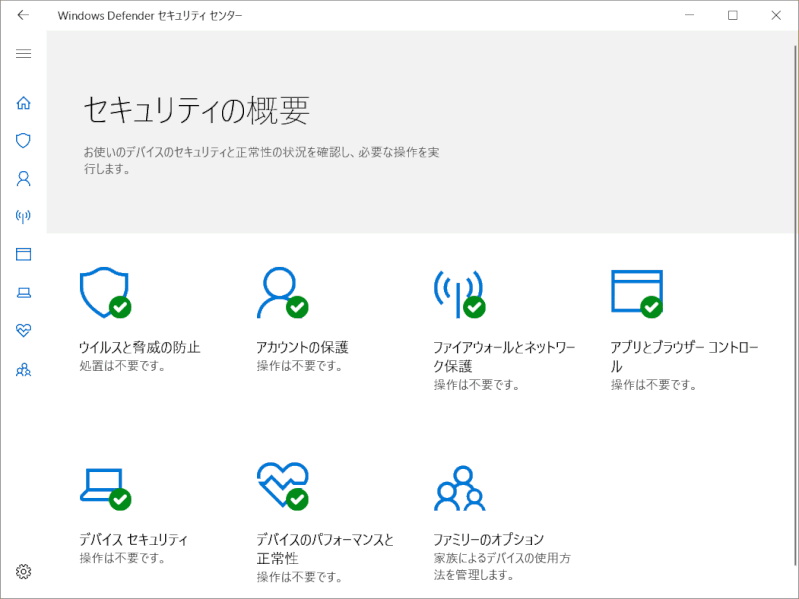Click the large account person tile icon

(x=283, y=292)
